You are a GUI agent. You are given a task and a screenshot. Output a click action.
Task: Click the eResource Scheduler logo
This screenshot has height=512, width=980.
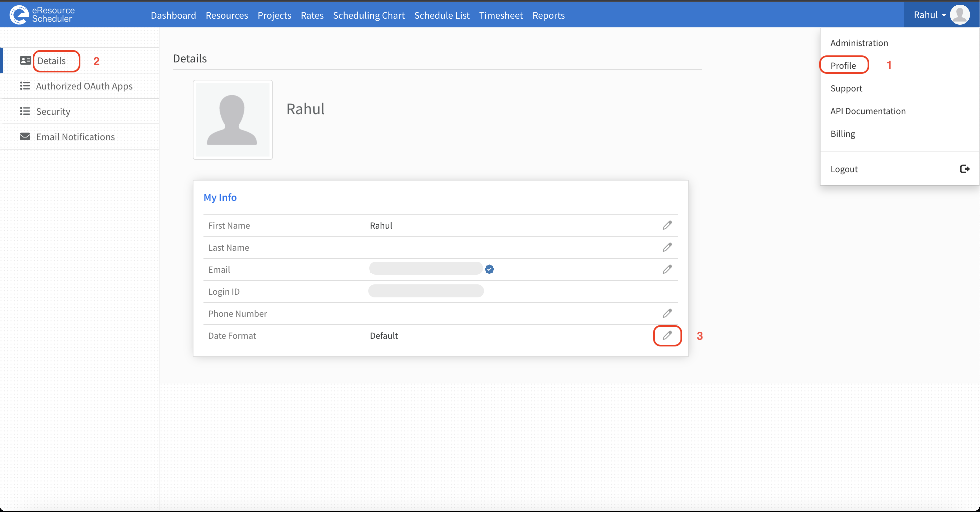point(42,14)
